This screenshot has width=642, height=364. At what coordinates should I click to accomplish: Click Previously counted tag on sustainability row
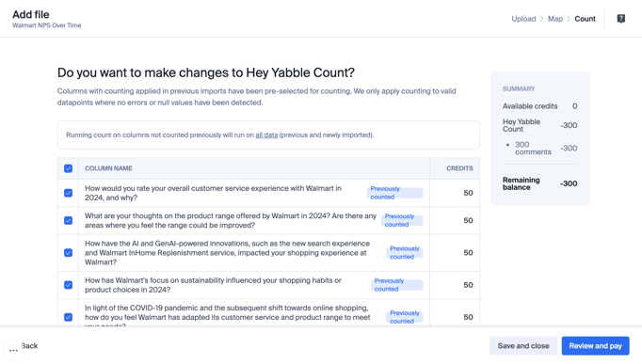(396, 285)
